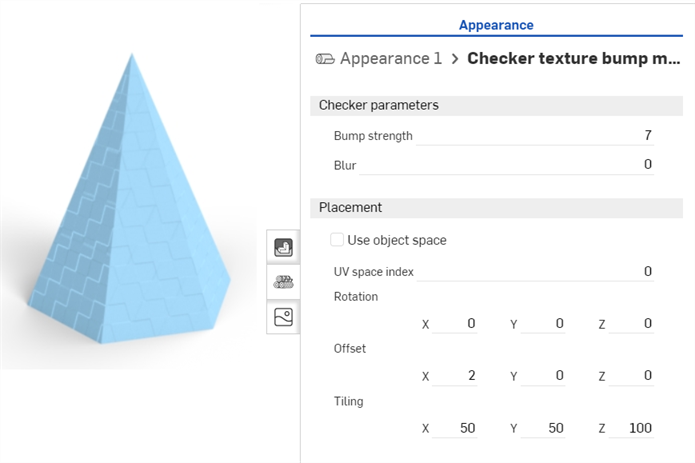Click the Offset X value field

[x=455, y=376]
